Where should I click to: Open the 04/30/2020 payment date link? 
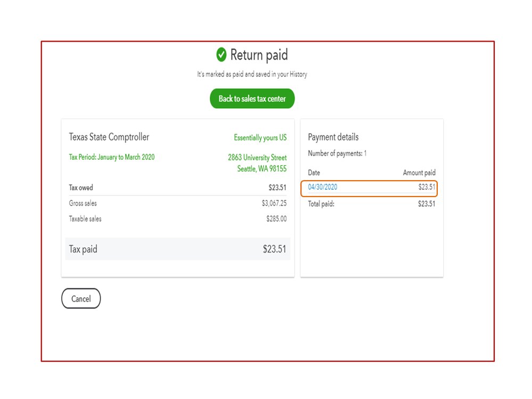[323, 187]
